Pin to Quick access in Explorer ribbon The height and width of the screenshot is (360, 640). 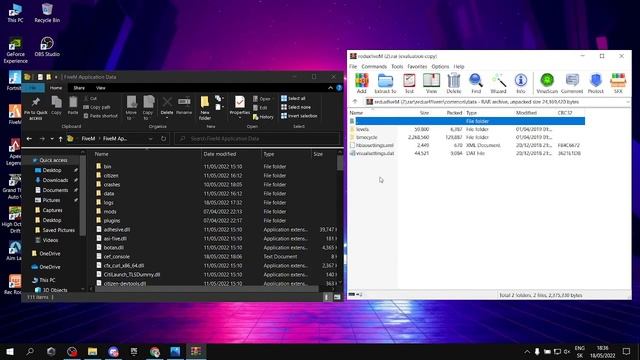(36, 108)
